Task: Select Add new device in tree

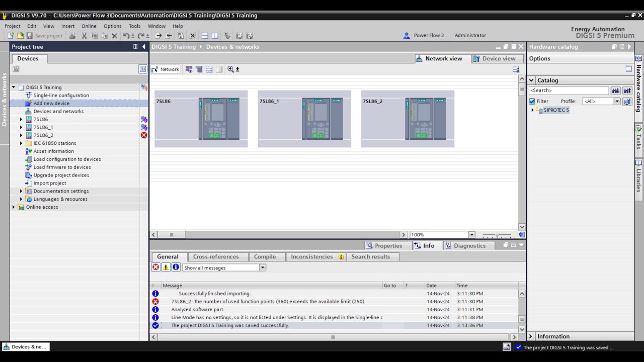Action: pos(51,104)
